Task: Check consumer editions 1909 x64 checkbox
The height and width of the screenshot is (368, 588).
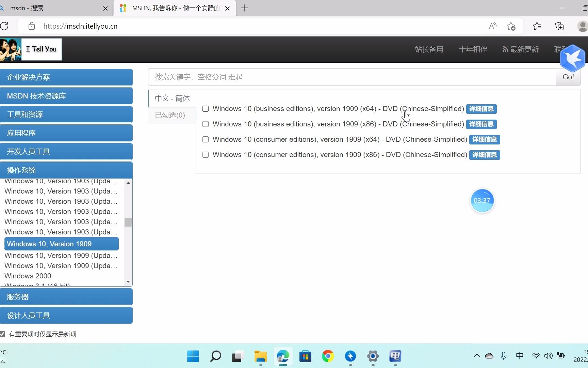Action: tap(206, 139)
